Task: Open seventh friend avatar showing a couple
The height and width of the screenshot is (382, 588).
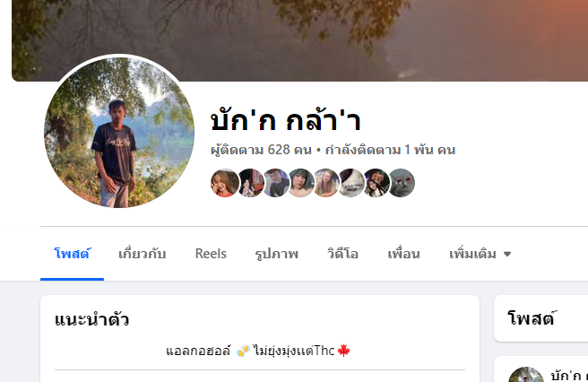Action: (376, 183)
